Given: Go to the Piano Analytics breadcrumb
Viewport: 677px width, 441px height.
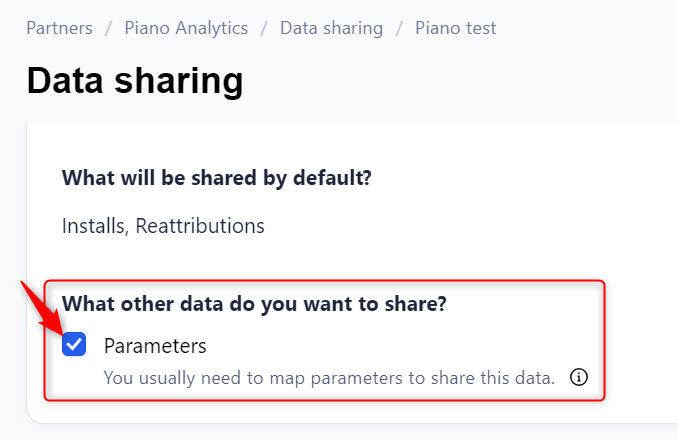Looking at the screenshot, I should [186, 28].
